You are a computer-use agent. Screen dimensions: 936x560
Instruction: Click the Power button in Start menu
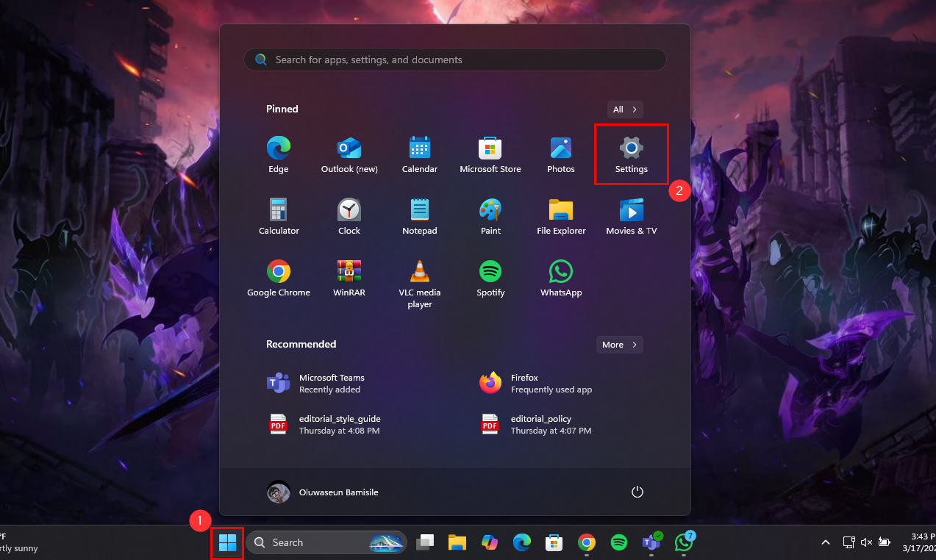click(637, 492)
